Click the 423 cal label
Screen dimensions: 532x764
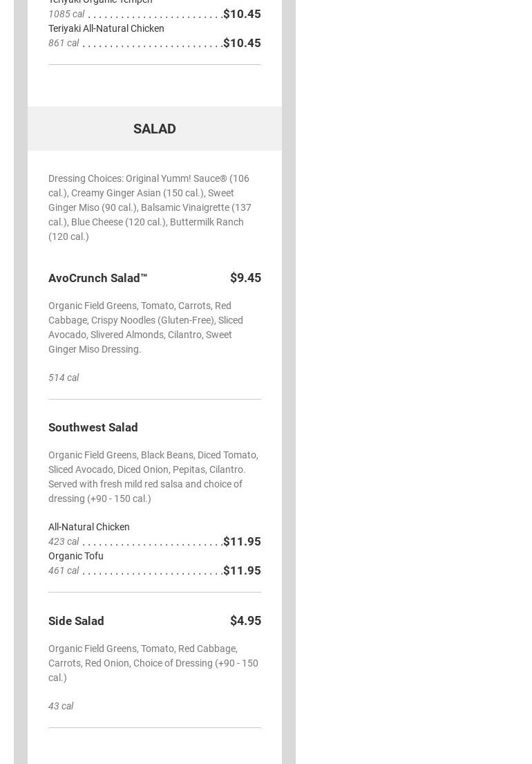64,541
